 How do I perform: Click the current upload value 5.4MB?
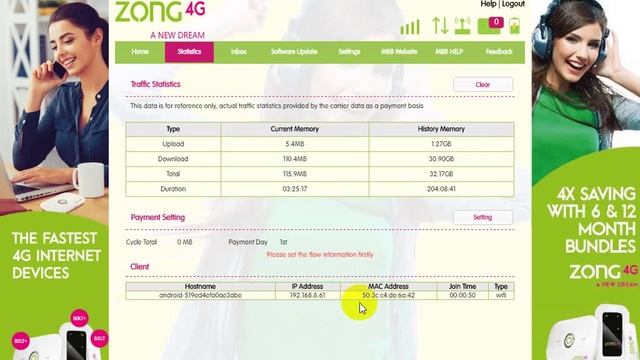point(295,144)
